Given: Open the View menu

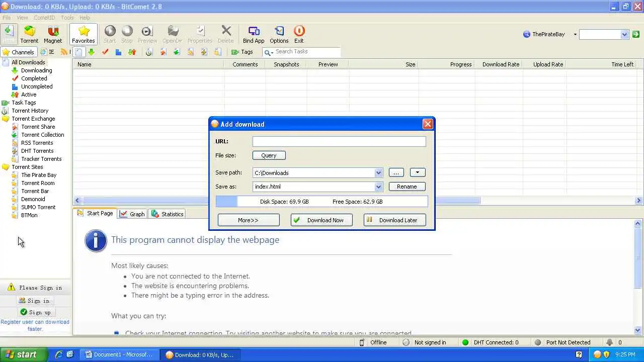Looking at the screenshot, I should point(22,18).
